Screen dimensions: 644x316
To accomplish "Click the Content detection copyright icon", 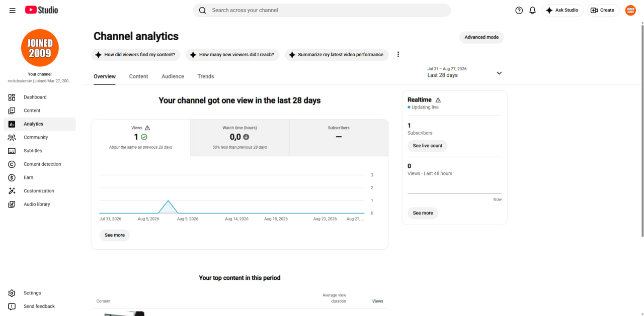I will point(12,164).
